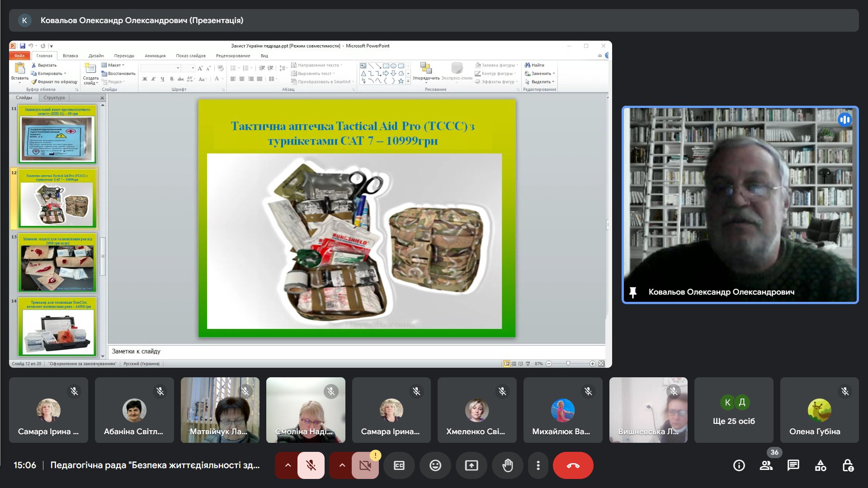Show the participants people panel

[x=766, y=465]
